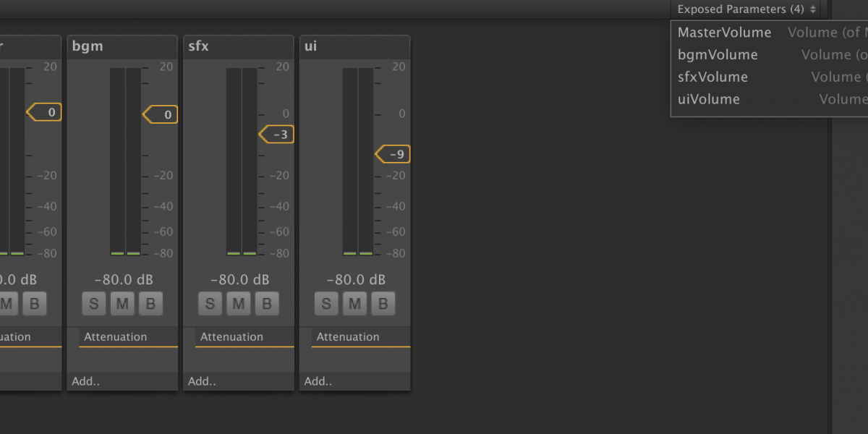The image size is (868, 434).
Task: Select MasterVolume in exposed parameters list
Action: point(724,33)
